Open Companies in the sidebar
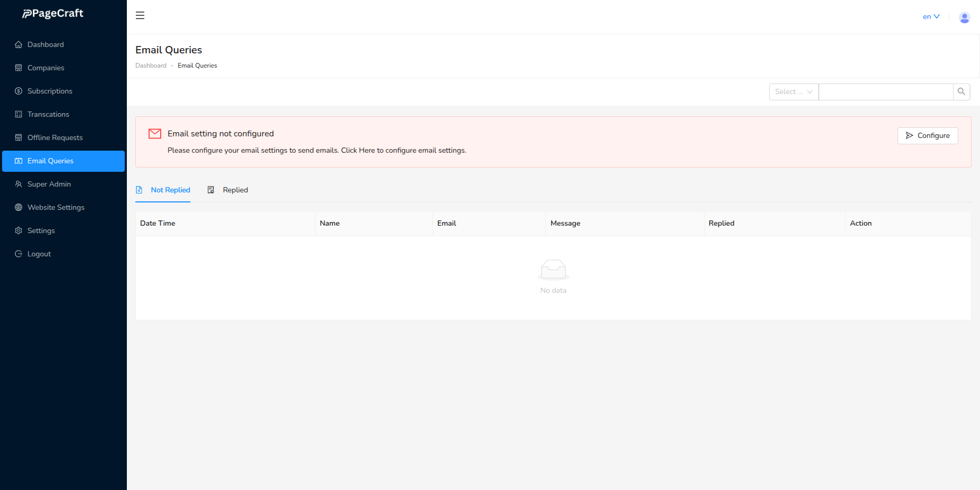The width and height of the screenshot is (980, 490). click(46, 68)
